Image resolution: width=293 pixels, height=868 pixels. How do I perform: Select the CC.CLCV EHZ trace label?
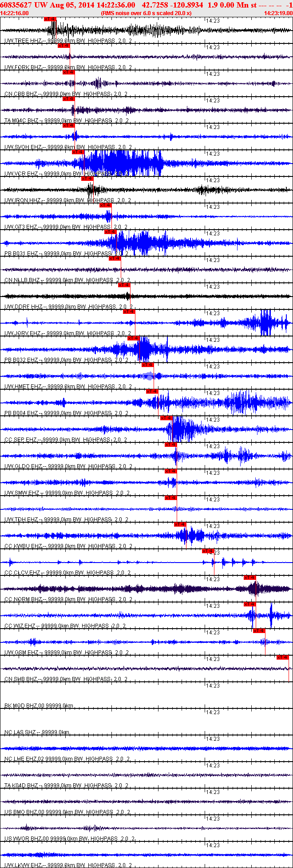pos(67,573)
